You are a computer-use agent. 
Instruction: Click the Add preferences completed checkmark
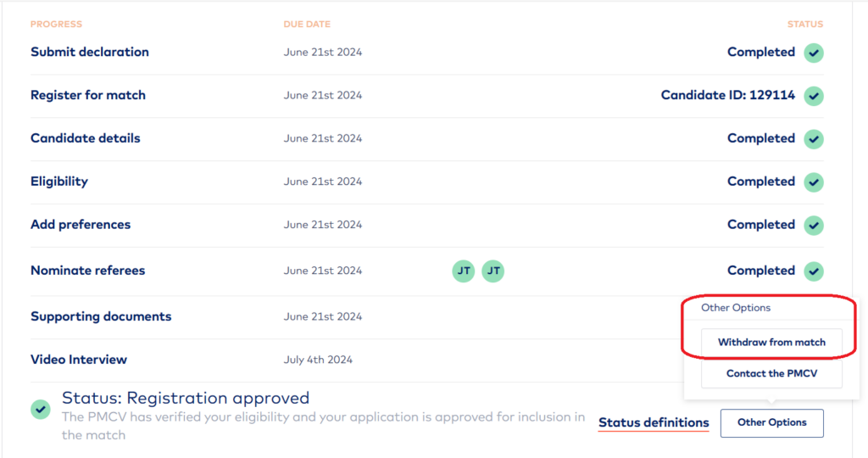814,226
